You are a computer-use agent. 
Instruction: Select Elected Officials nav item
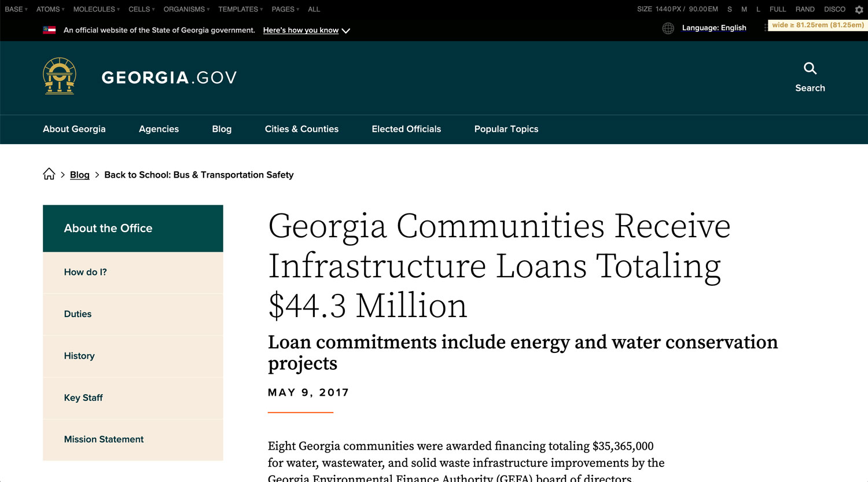[406, 129]
